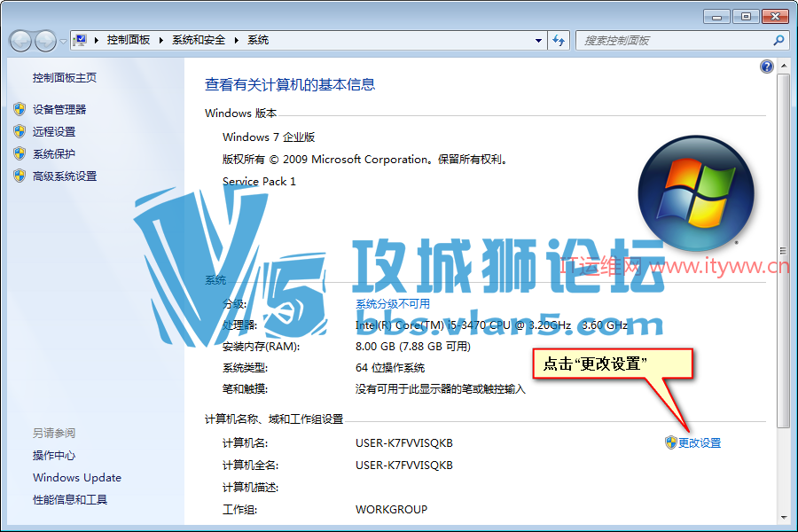Image resolution: width=798 pixels, height=532 pixels.
Task: Click the computer icon in address bar
Action: point(80,40)
